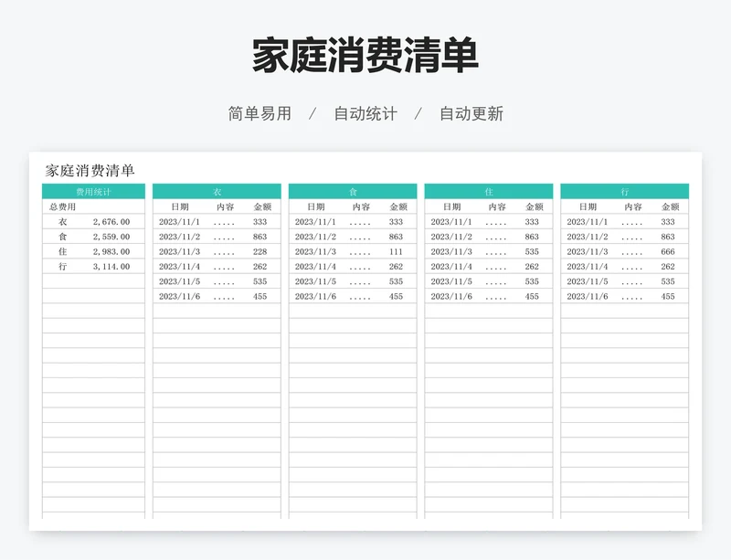Click 日期 column header in 住 table
This screenshot has height=560, width=731.
click(451, 207)
